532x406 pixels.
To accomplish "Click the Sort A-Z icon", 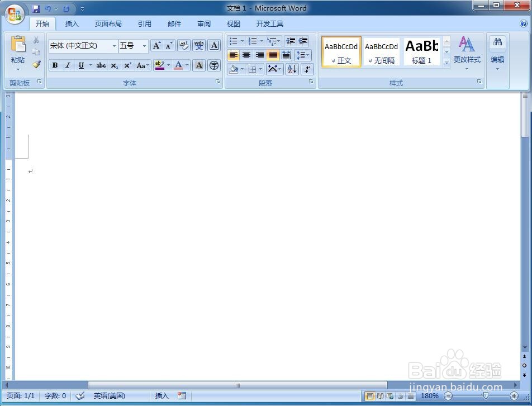I will (x=292, y=69).
